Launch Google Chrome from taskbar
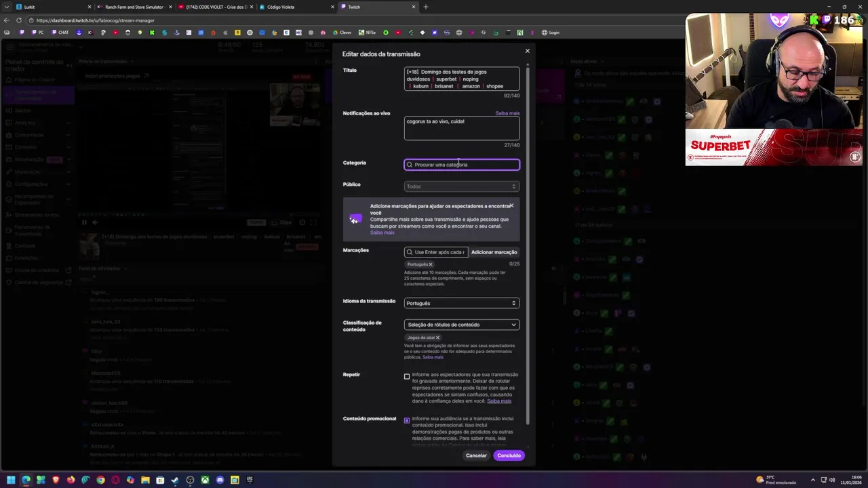Image resolution: width=868 pixels, height=488 pixels. [x=100, y=480]
